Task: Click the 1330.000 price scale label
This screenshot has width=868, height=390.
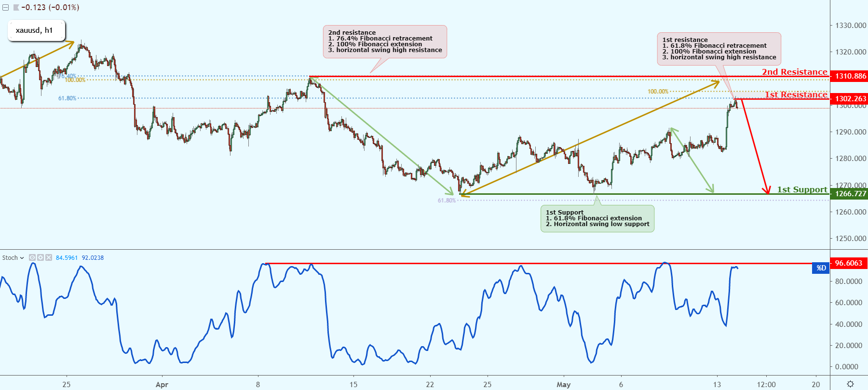Action: 851,26
